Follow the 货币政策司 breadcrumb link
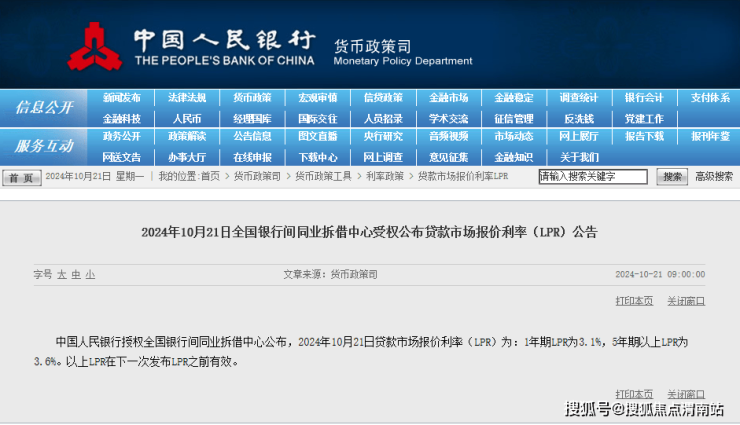The height and width of the screenshot is (425, 740). point(257,176)
